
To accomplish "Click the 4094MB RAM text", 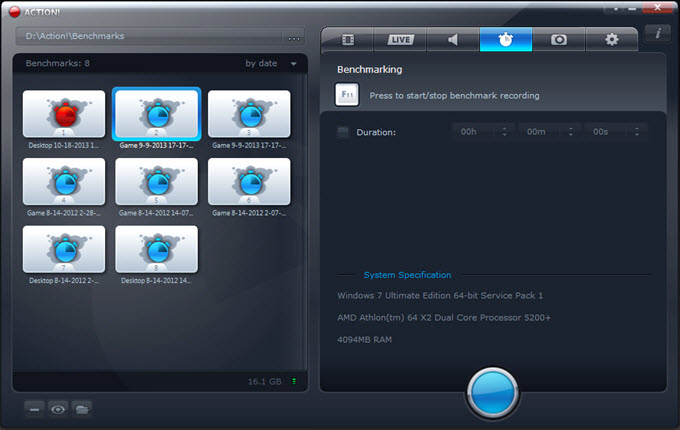I will tap(364, 340).
